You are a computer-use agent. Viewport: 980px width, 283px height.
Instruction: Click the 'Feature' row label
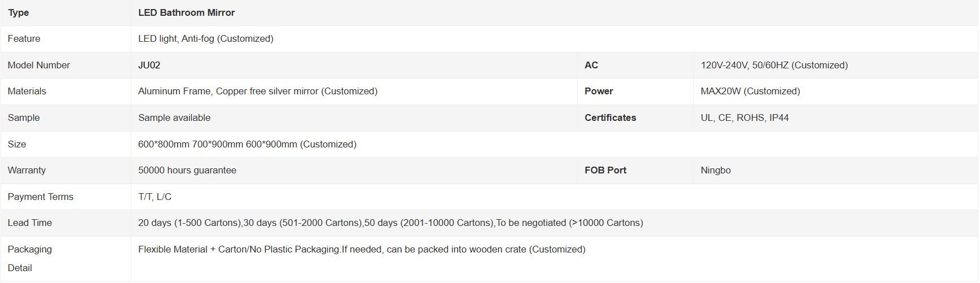[24, 38]
